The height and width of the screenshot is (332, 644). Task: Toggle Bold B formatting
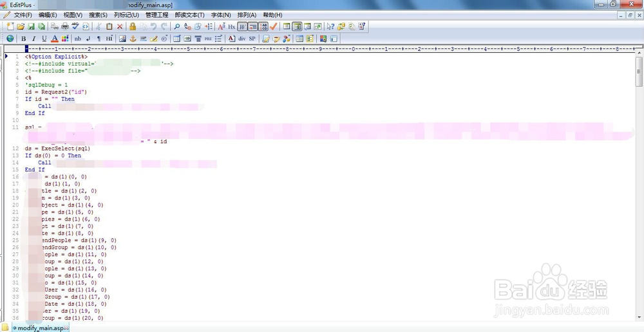23,39
